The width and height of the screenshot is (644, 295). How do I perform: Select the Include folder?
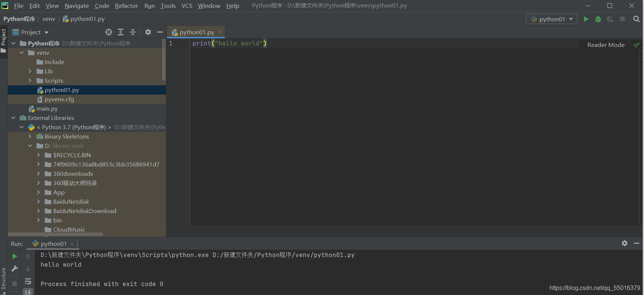click(x=87, y=62)
